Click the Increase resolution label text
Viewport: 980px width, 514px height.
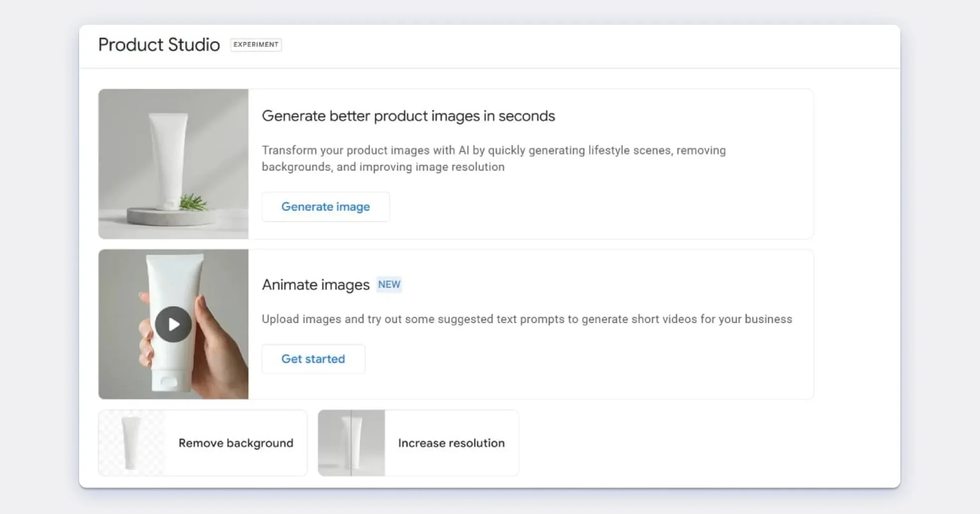point(451,443)
